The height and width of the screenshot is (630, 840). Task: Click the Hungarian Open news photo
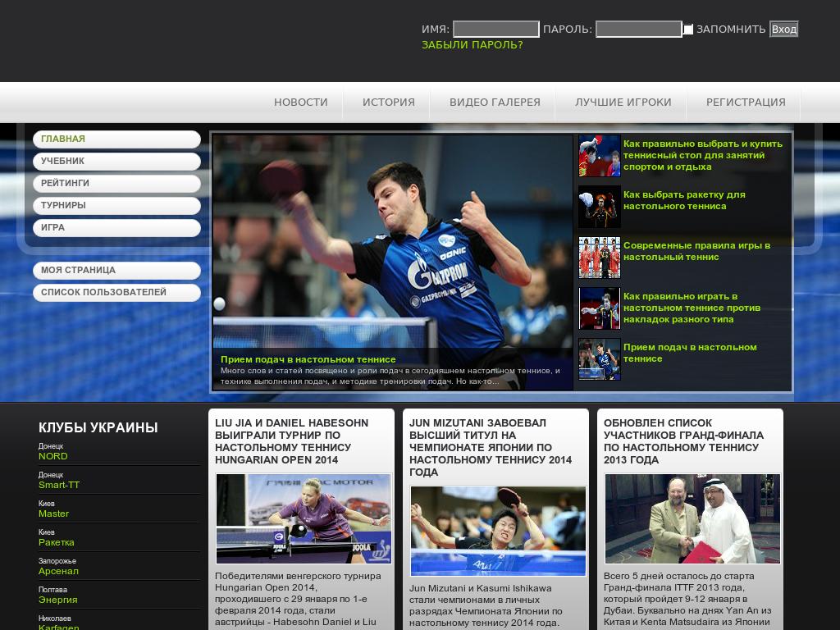point(304,518)
